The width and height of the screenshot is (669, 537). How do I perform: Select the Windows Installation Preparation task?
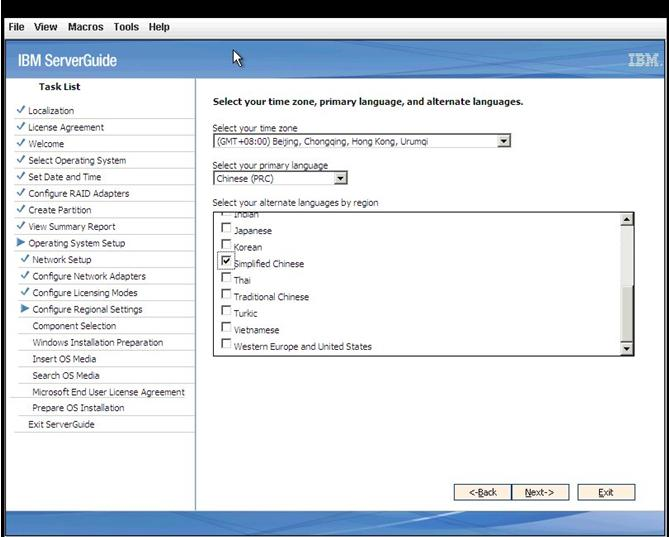click(98, 343)
